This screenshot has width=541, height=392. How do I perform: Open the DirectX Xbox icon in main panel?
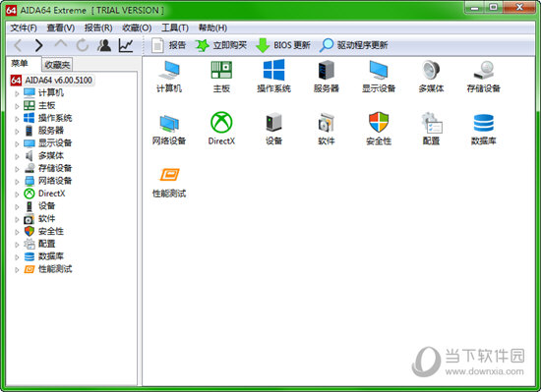coord(221,122)
